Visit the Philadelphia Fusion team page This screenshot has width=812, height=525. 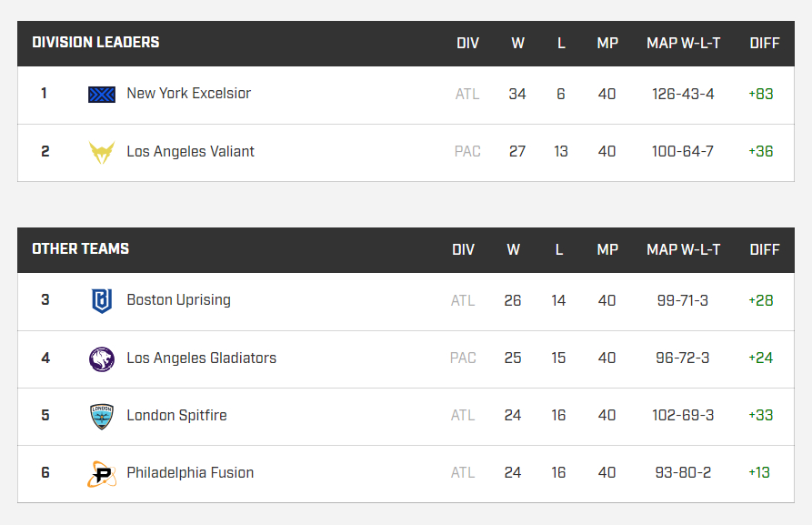pos(190,473)
